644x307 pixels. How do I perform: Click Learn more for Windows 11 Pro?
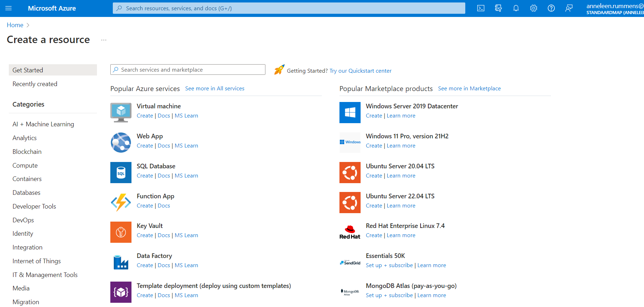tap(401, 146)
